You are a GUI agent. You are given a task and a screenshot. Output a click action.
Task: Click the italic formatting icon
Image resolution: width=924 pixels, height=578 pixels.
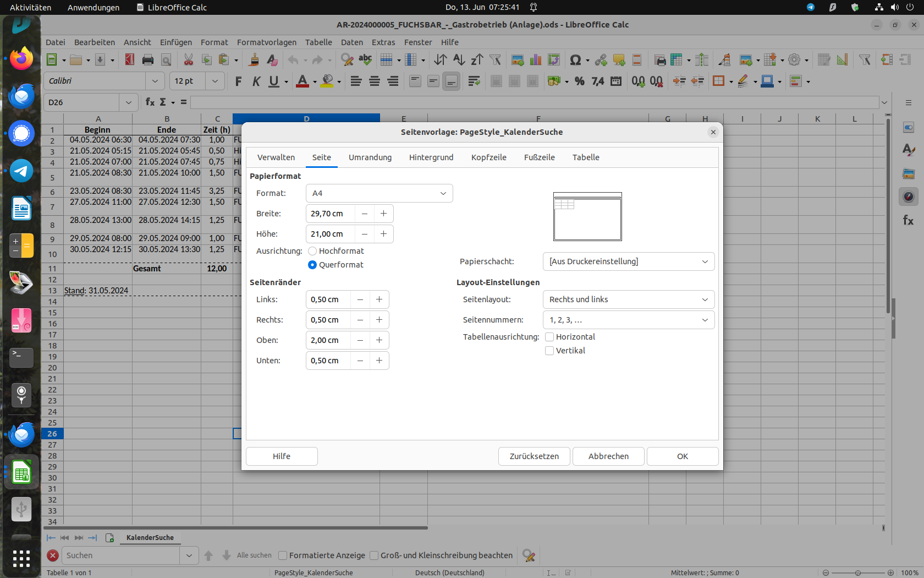256,81
